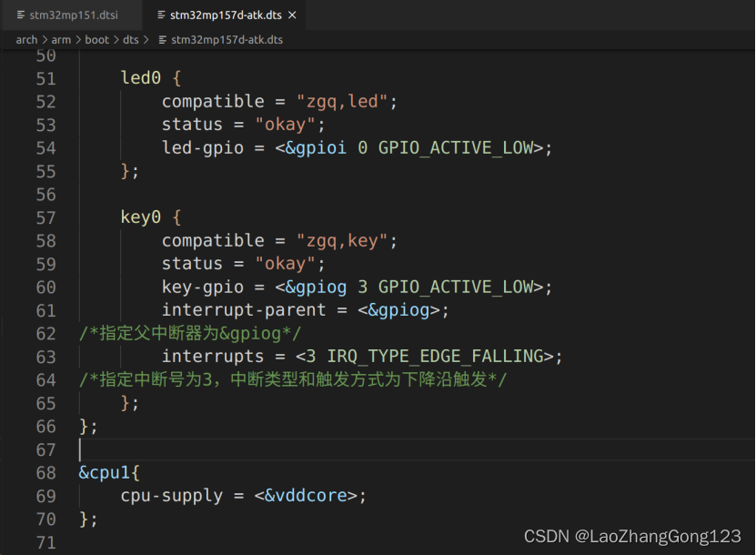Open the arch breadcrumb dropdown
Screen dimensions: 756x555
tap(26, 39)
